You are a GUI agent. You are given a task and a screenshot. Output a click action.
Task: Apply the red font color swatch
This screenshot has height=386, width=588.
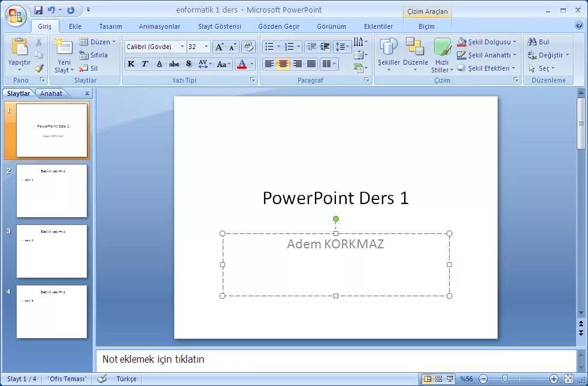point(242,64)
